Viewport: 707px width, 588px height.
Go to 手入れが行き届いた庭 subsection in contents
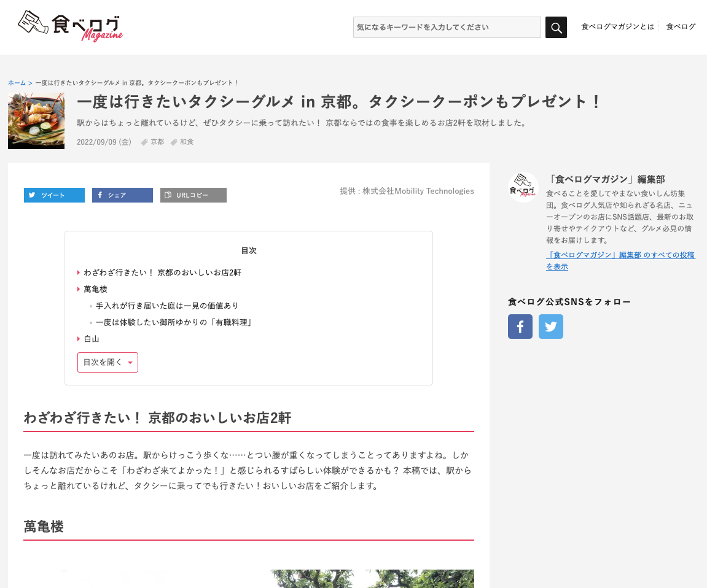click(167, 306)
